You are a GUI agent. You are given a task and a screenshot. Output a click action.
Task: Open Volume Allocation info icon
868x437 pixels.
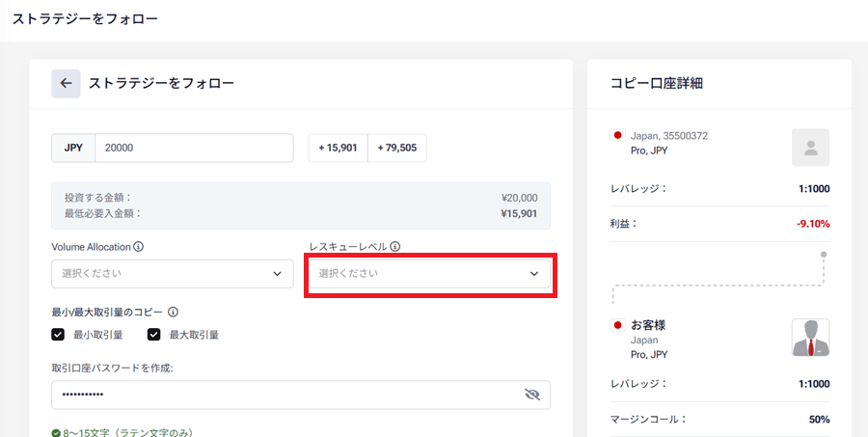click(x=138, y=246)
